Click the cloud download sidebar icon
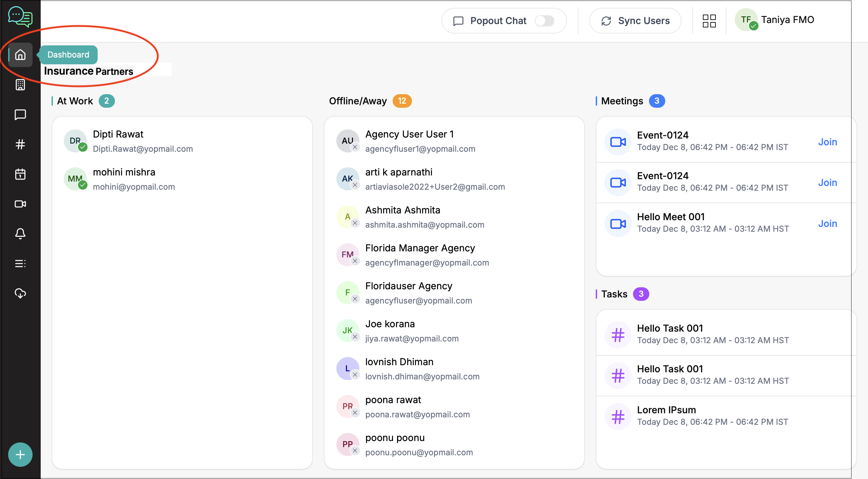868x479 pixels. 20,293
